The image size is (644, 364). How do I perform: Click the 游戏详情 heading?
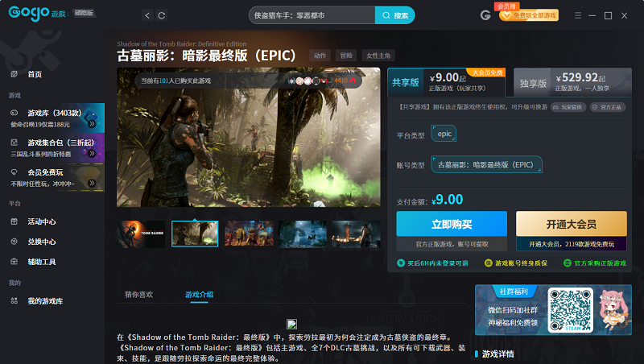point(497,354)
